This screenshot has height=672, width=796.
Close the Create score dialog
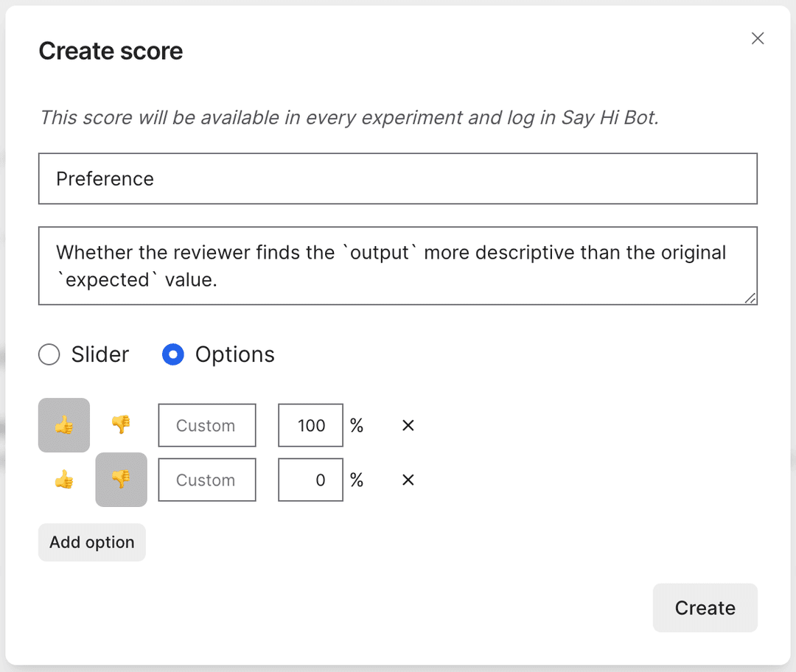(x=757, y=39)
